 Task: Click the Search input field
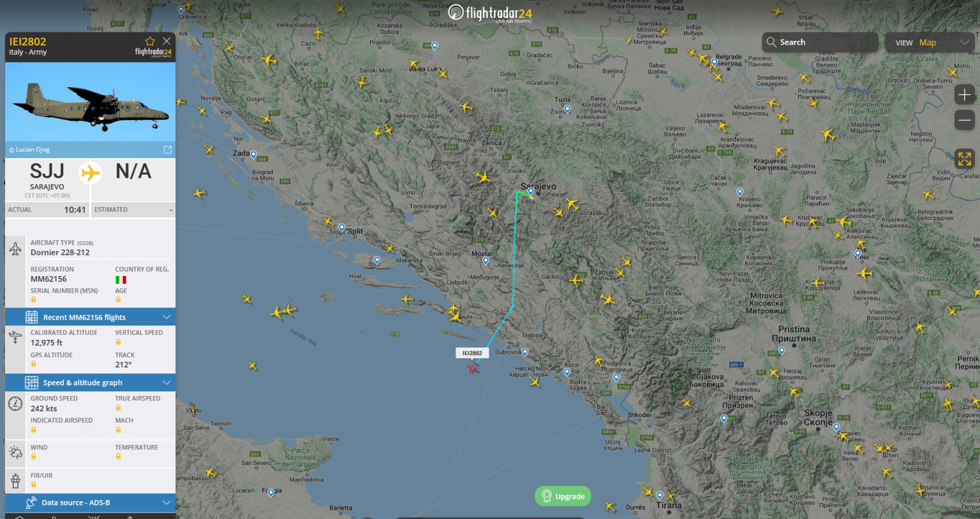tap(820, 43)
